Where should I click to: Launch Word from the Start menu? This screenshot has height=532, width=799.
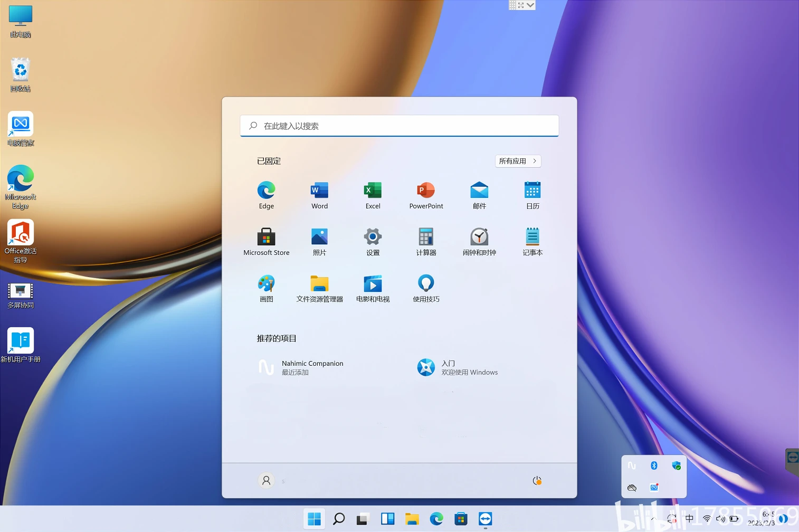tap(319, 195)
